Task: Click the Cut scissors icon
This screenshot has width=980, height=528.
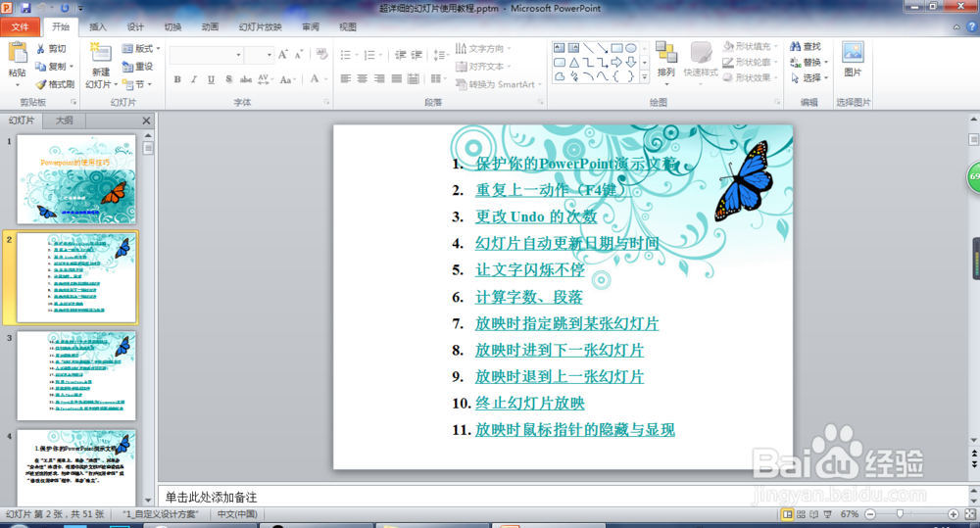Action: click(x=40, y=49)
